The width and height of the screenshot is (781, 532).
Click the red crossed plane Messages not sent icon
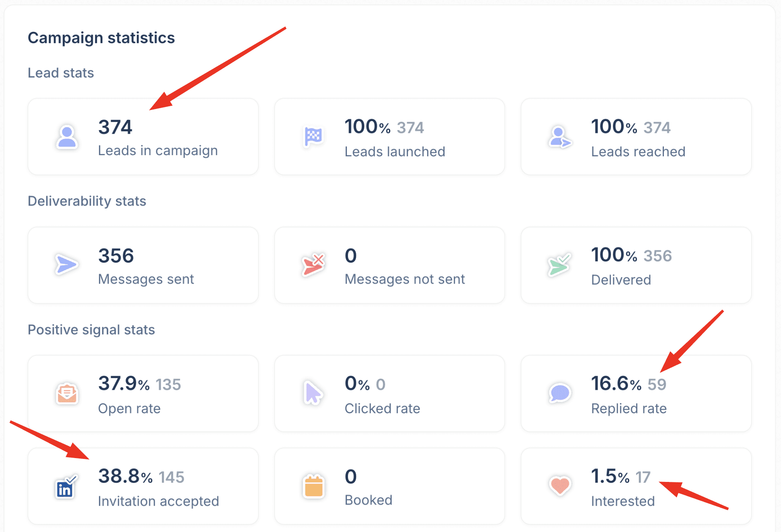[x=313, y=265]
